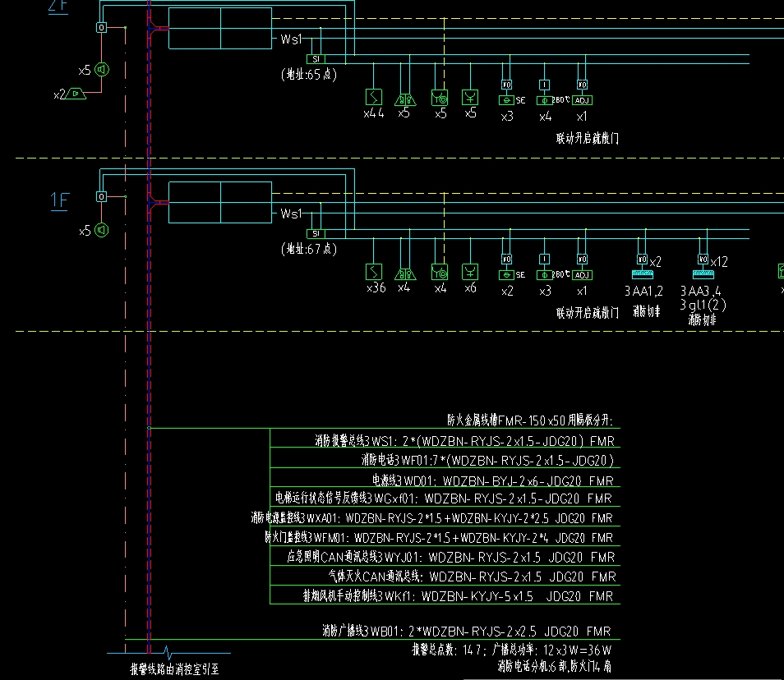The height and width of the screenshot is (680, 784).
Task: Click the 消防电源监控线3WXA01 row
Action: [431, 518]
